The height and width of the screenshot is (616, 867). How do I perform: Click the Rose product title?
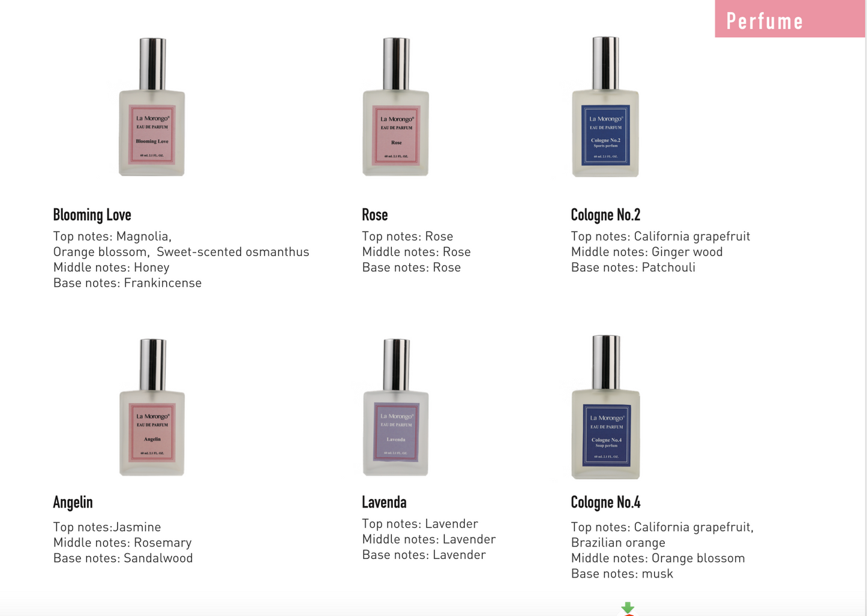375,215
